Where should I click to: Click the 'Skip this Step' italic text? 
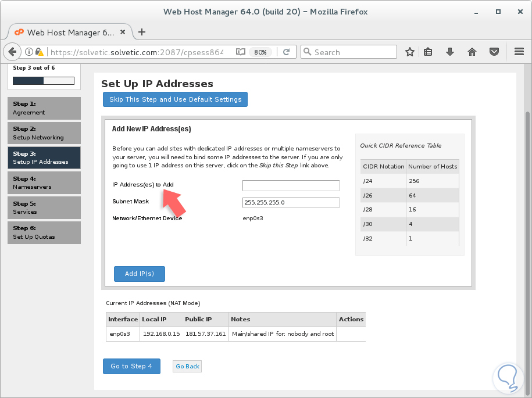(279, 166)
